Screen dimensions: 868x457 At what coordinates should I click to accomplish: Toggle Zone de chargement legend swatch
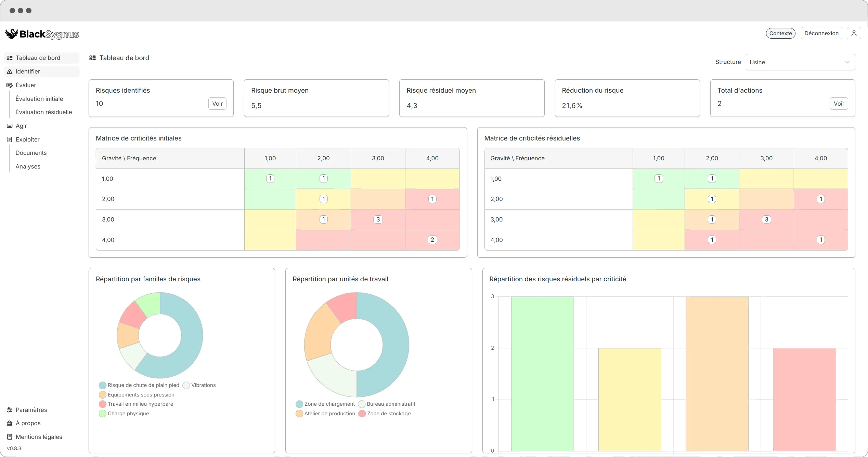pyautogui.click(x=299, y=404)
